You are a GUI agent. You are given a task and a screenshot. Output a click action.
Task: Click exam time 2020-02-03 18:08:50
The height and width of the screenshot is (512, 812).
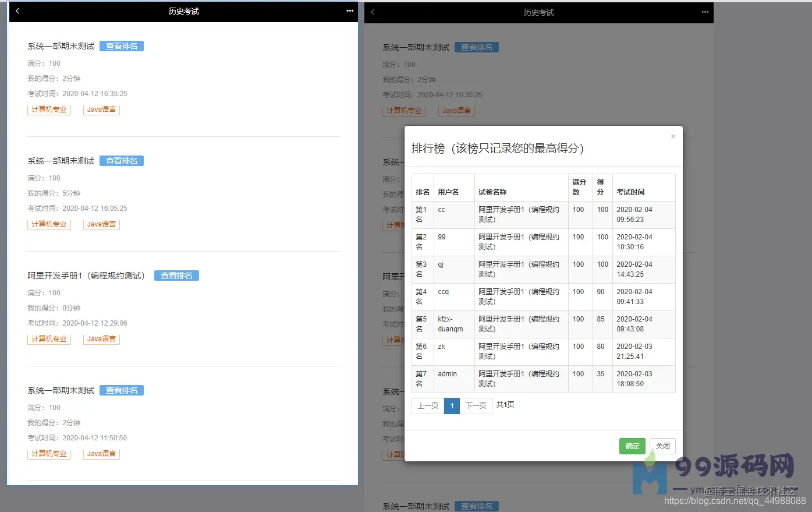coord(634,379)
